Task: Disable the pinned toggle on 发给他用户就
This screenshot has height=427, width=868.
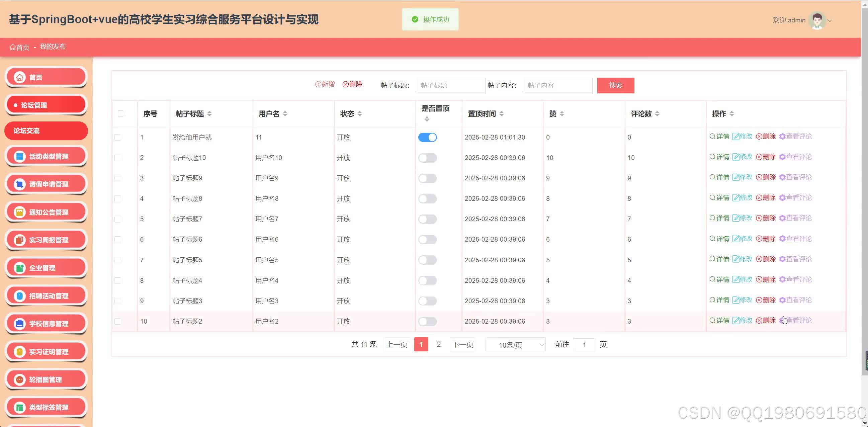Action: point(427,137)
